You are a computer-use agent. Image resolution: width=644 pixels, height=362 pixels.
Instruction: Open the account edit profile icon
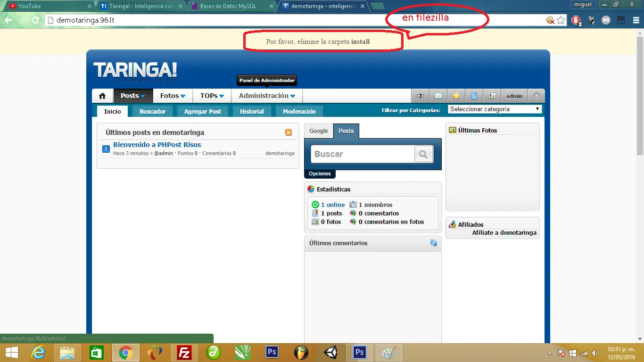(x=492, y=96)
